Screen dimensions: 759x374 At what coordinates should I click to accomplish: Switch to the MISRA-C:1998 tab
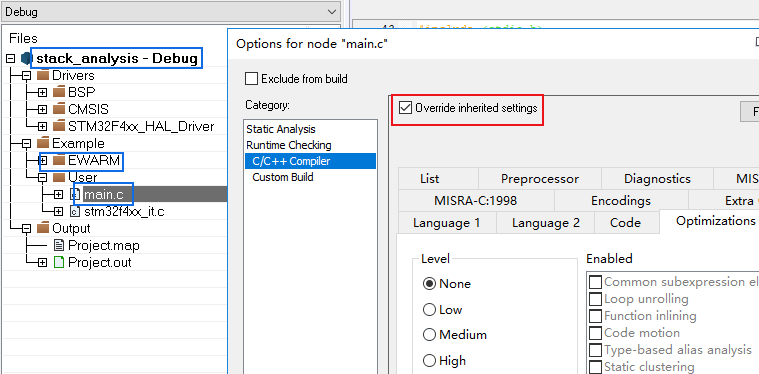[476, 200]
